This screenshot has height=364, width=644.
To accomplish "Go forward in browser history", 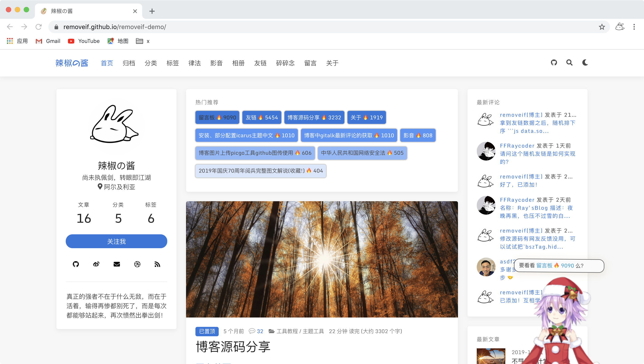I will [x=24, y=27].
